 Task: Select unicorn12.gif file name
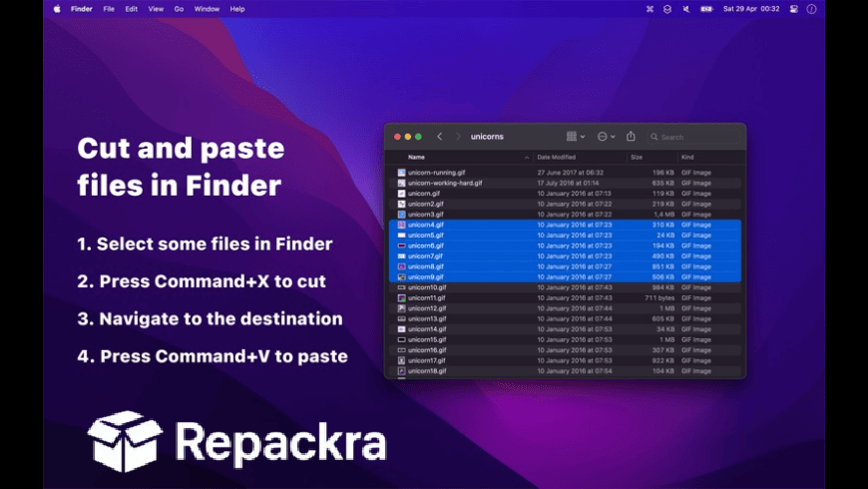pos(427,308)
